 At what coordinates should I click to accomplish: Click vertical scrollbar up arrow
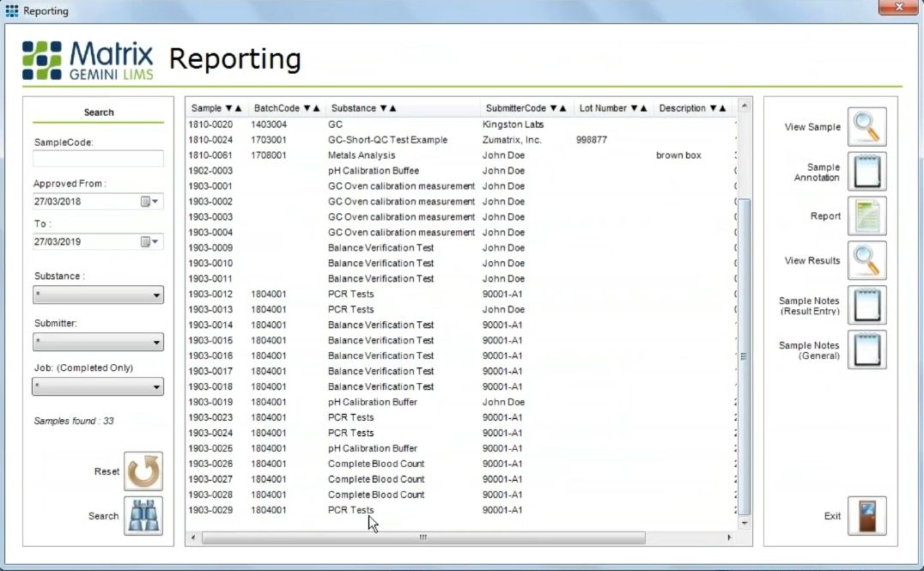pos(745,106)
